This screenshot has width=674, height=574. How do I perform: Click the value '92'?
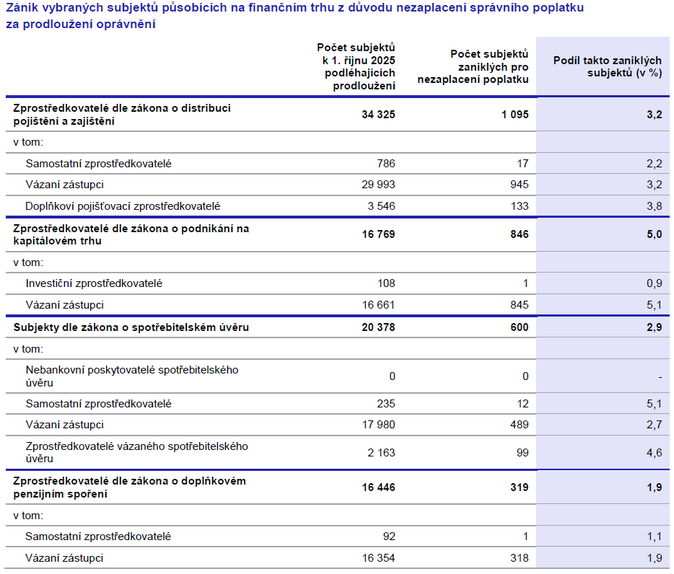tap(389, 536)
